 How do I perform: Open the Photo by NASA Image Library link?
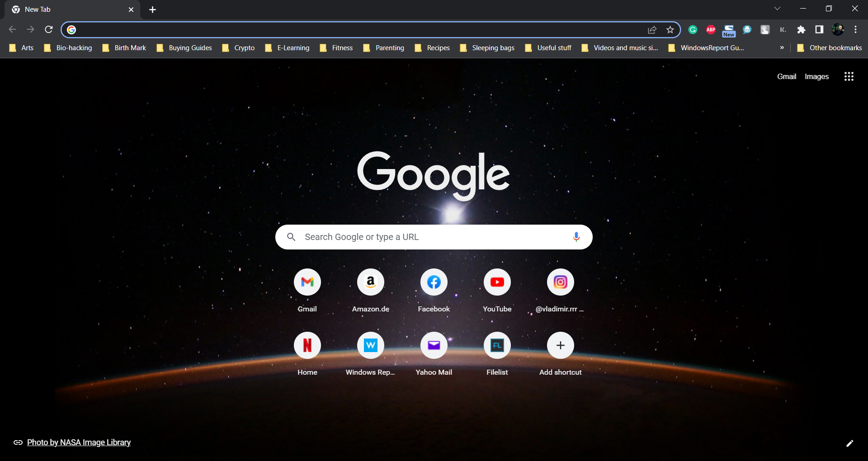(x=79, y=442)
